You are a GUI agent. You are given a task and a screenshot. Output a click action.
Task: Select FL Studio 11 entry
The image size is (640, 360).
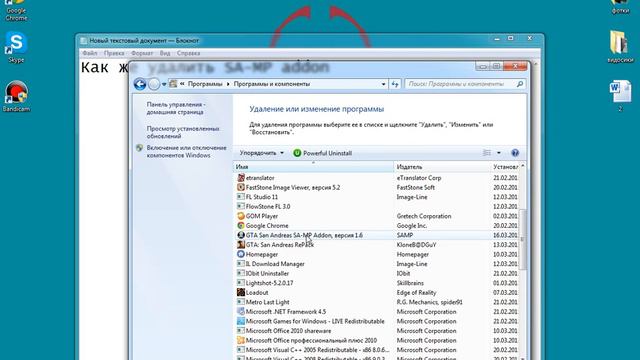click(x=262, y=197)
